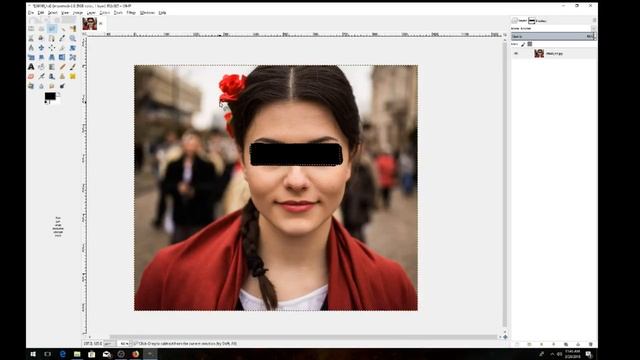Open Microsoft Edge from the taskbar
Viewport: 640px width, 360px height.
[x=62, y=354]
